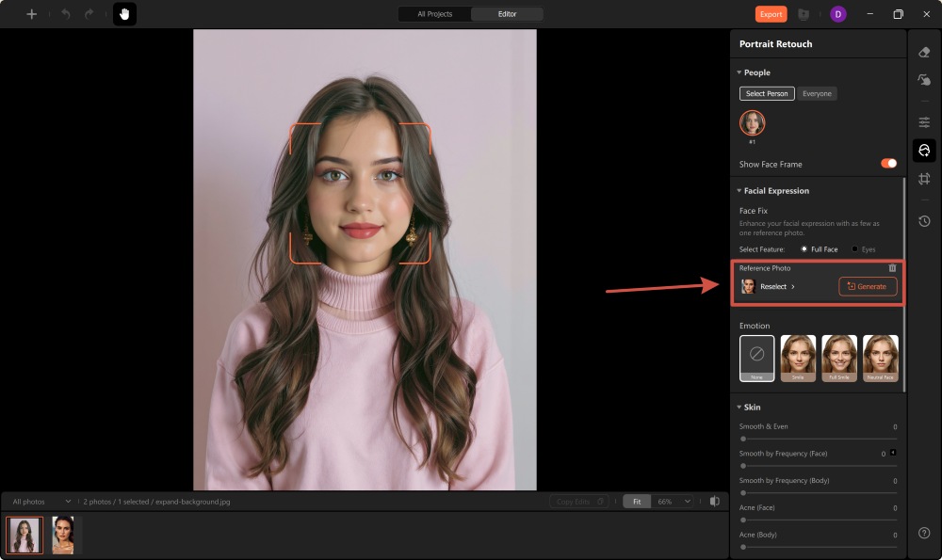Click the orange Generate button
This screenshot has height=560, width=942.
[867, 286]
